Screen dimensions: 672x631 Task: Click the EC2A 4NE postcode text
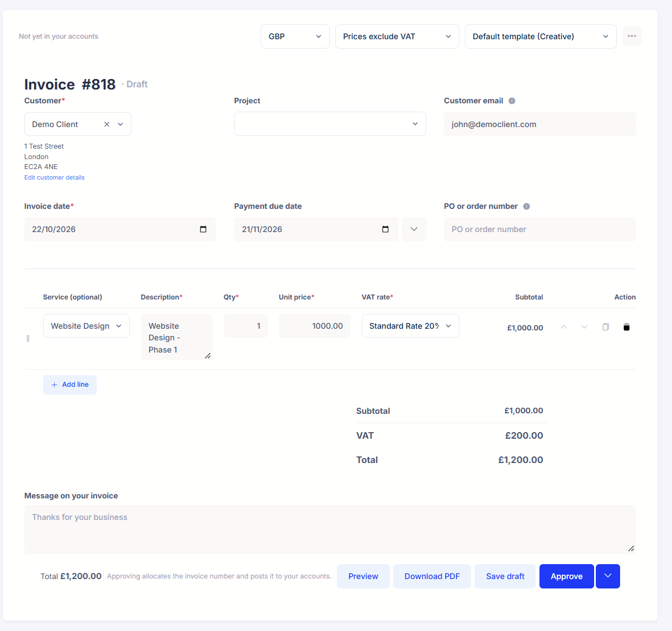(41, 167)
